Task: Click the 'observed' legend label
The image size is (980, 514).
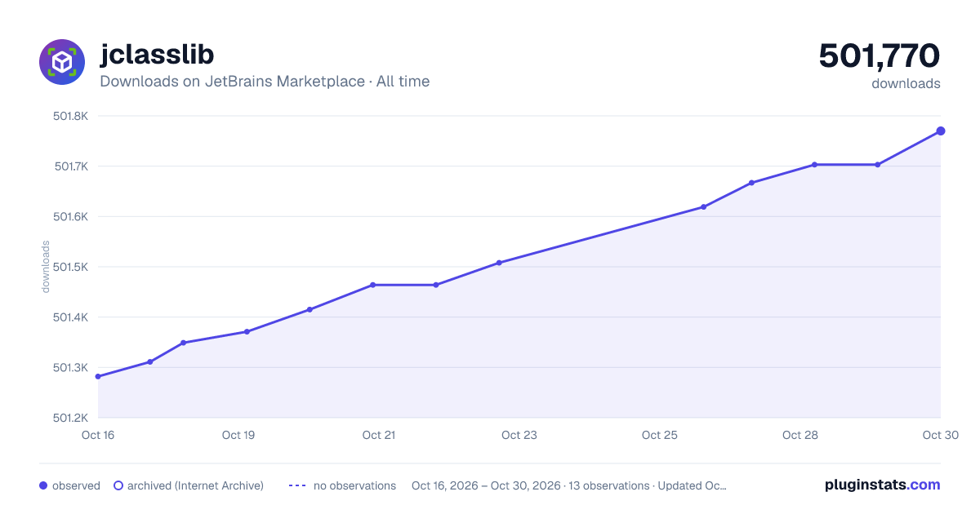Action: coord(76,485)
